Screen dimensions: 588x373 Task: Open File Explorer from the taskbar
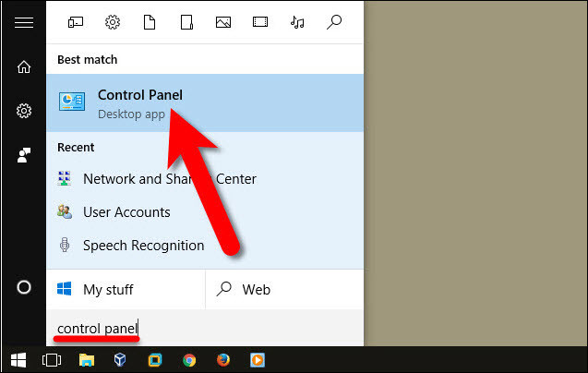click(87, 360)
